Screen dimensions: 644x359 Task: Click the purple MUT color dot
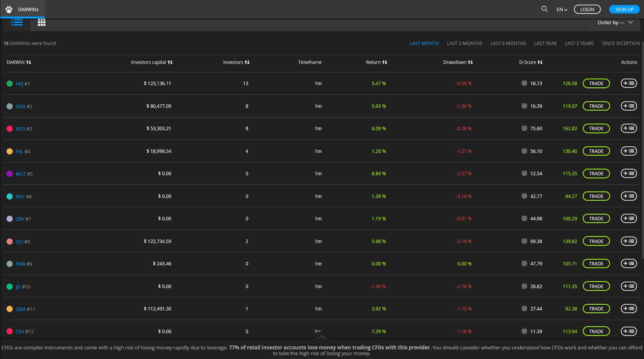click(x=10, y=174)
